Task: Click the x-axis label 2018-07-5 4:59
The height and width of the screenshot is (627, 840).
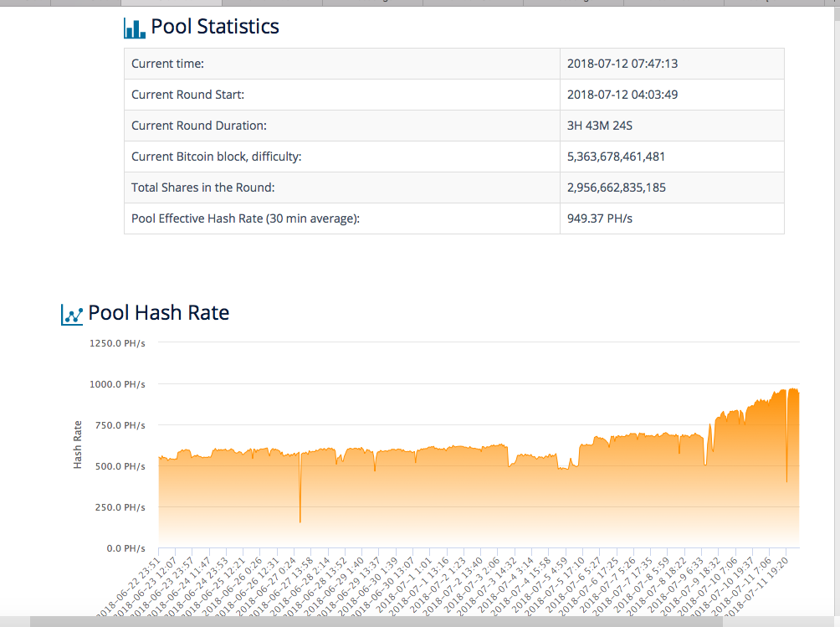Action: (x=539, y=584)
